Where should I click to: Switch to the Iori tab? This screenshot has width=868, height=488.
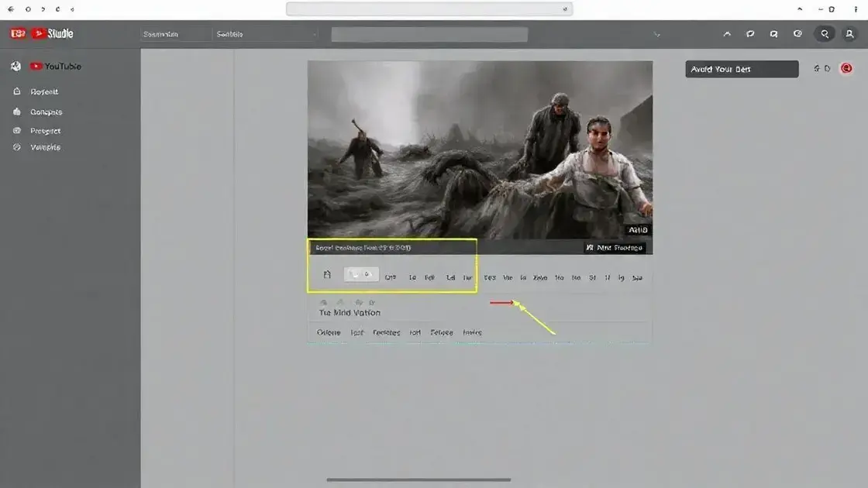click(415, 332)
